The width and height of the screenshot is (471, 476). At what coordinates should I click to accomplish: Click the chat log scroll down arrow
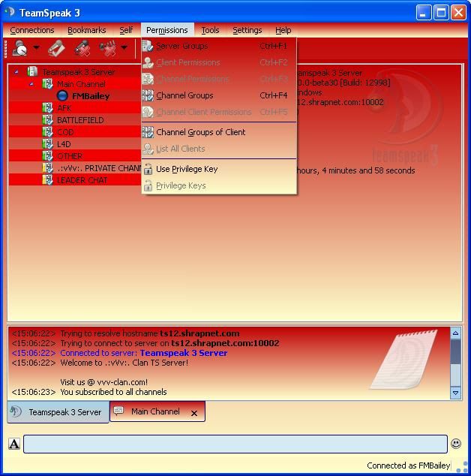click(455, 393)
